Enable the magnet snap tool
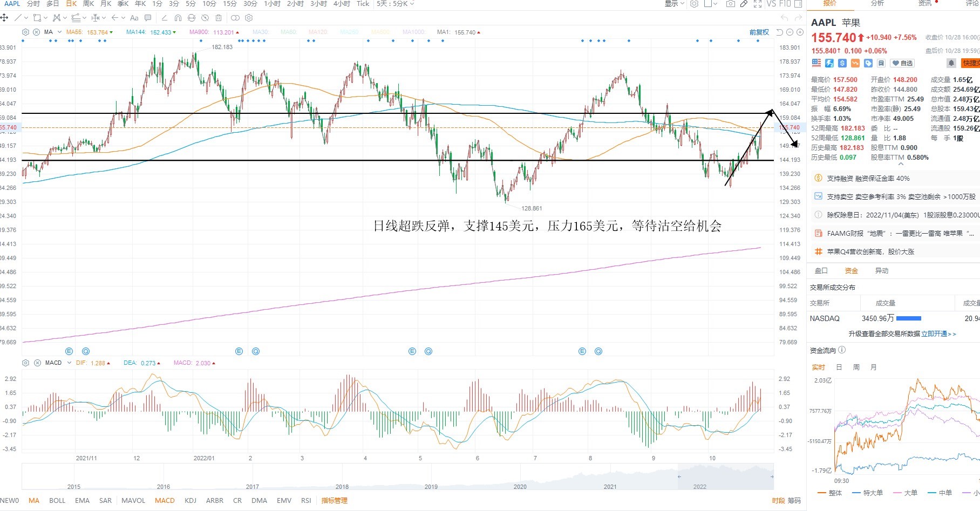Viewport: 980px width, 511px height. click(x=178, y=18)
